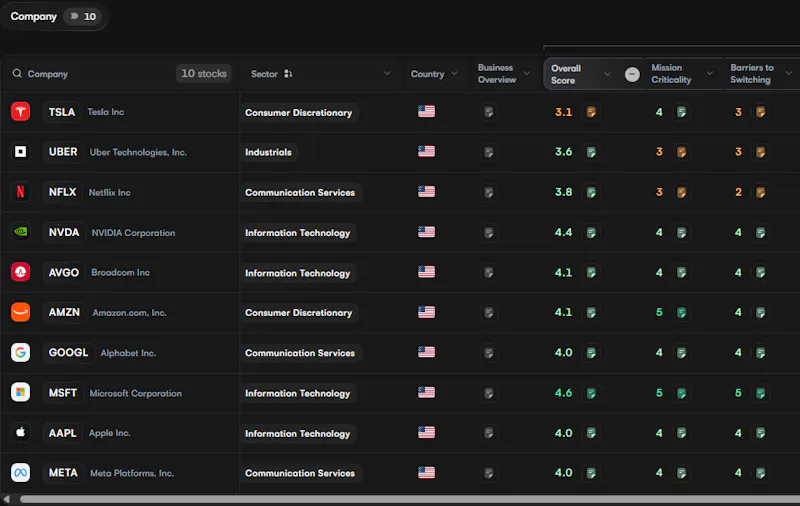Click the Netflix company logo
Screen dimensions: 800x506
(20, 192)
